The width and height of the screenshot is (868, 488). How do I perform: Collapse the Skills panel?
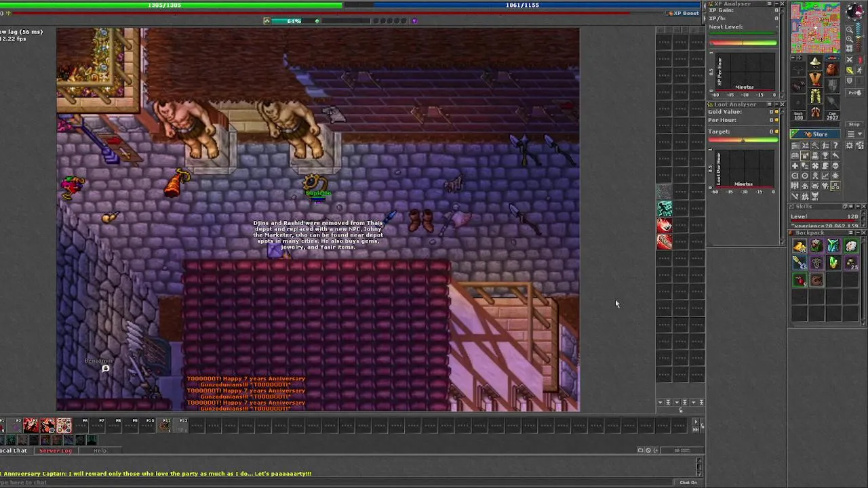pos(858,206)
